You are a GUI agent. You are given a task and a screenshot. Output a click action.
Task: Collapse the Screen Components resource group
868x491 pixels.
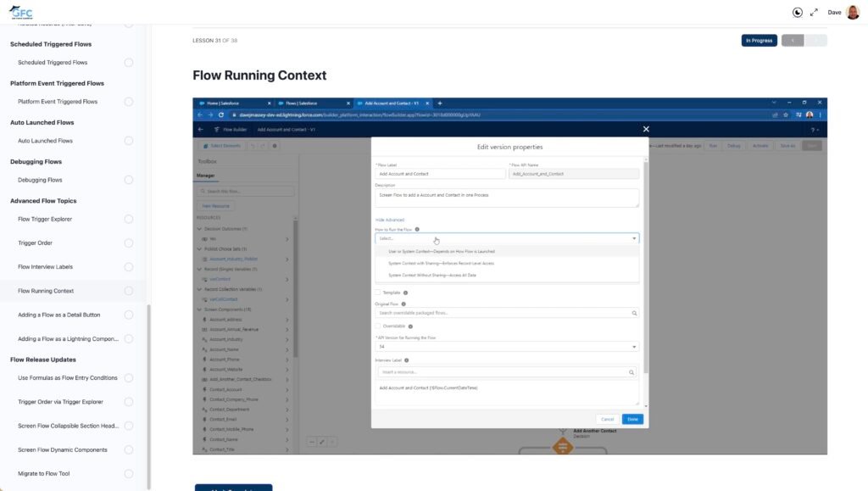click(200, 310)
